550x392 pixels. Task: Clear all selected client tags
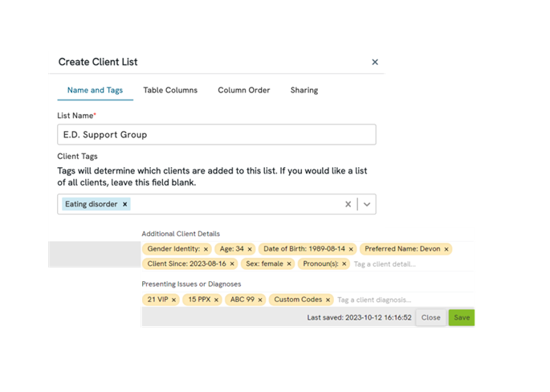[x=348, y=204]
